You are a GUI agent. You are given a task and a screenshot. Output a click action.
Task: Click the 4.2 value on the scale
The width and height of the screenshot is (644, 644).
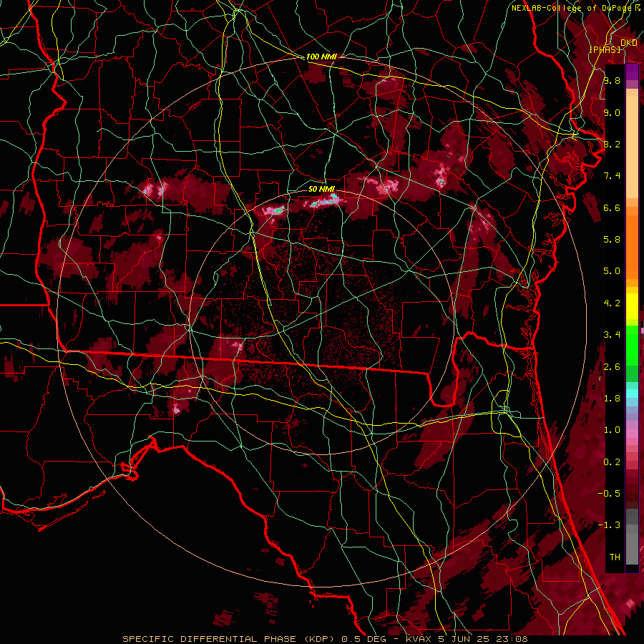(x=612, y=303)
